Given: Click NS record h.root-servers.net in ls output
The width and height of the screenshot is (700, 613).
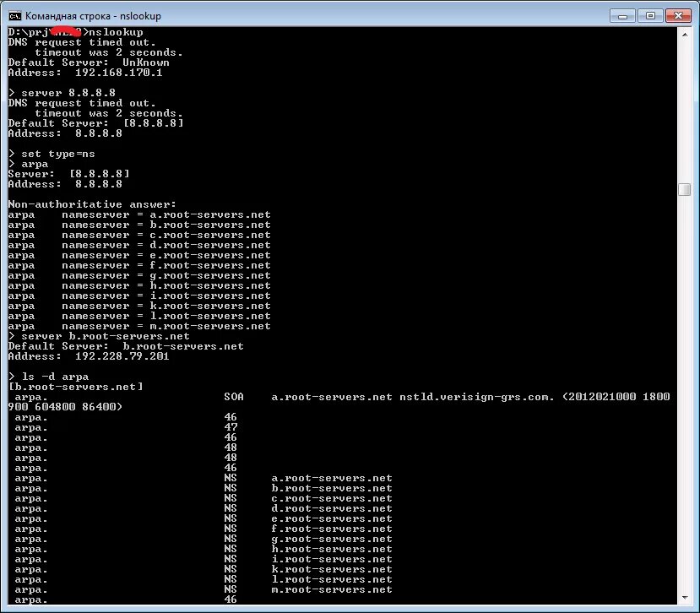Looking at the screenshot, I should click(x=332, y=549).
